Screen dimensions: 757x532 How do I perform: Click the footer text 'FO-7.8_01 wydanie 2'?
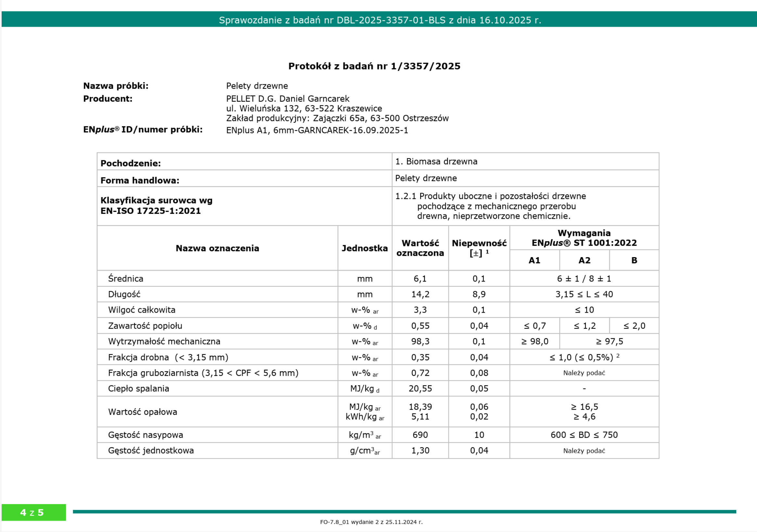[371, 522]
